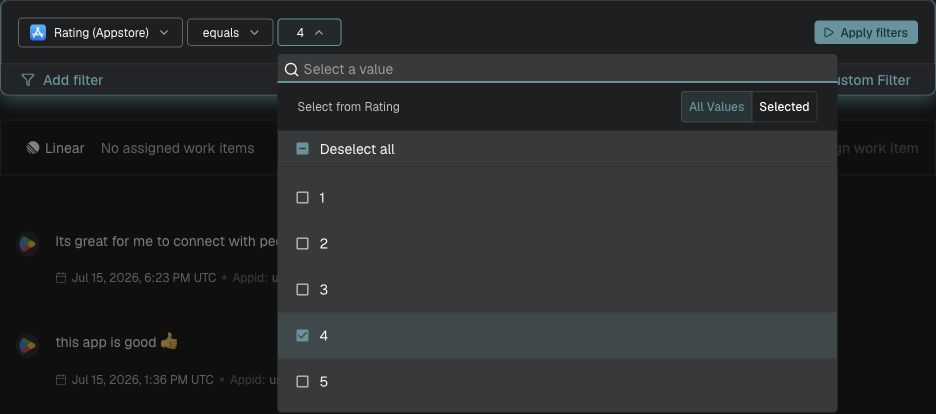Click the calendar icon beside Jul 15, 1:36 PM

point(61,379)
